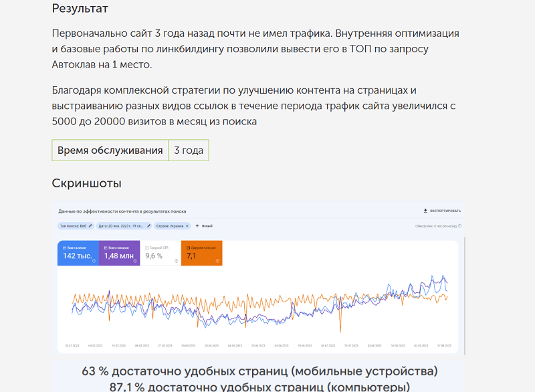Click the 'Время обслуживания' label cell
Image resolution: width=535 pixels, height=392 pixels.
[110, 150]
